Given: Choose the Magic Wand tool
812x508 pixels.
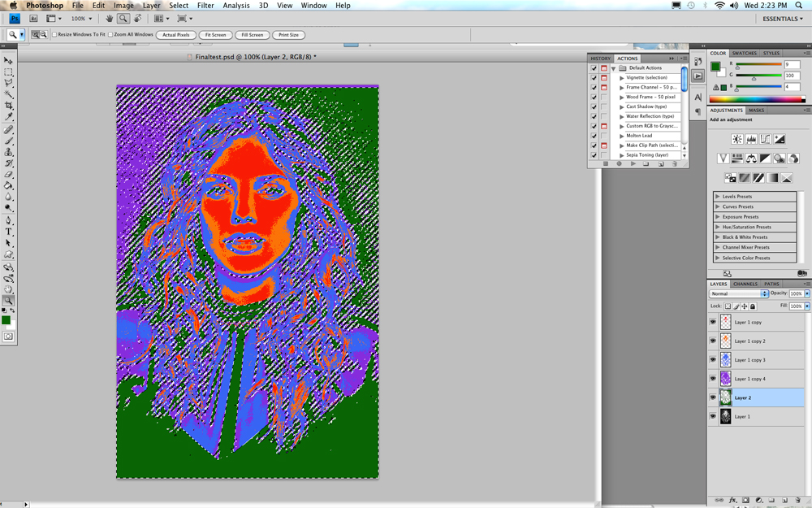Looking at the screenshot, I should pyautogui.click(x=8, y=94).
